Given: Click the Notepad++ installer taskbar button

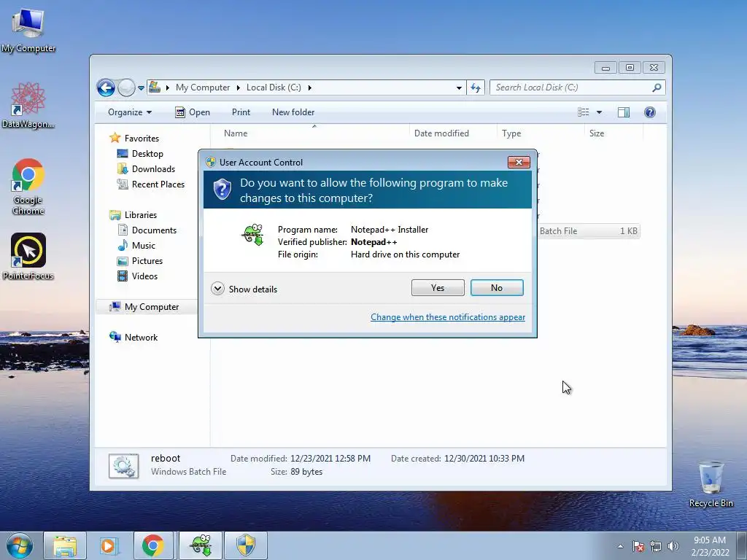Looking at the screenshot, I should click(x=200, y=545).
